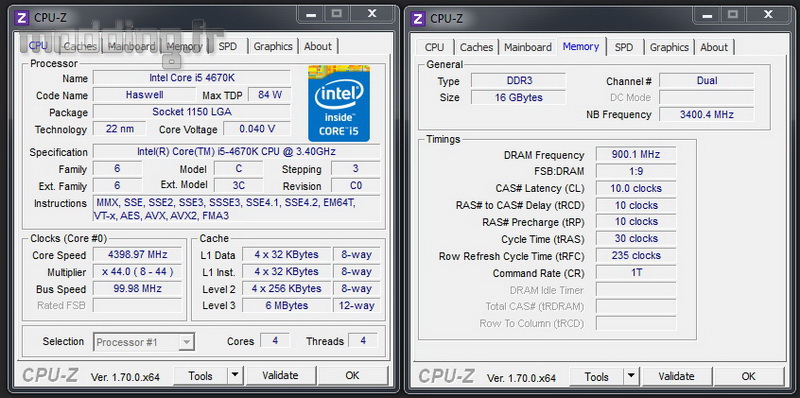Show the About tab in left window
Image resolution: width=800 pixels, height=398 pixels.
(318, 46)
